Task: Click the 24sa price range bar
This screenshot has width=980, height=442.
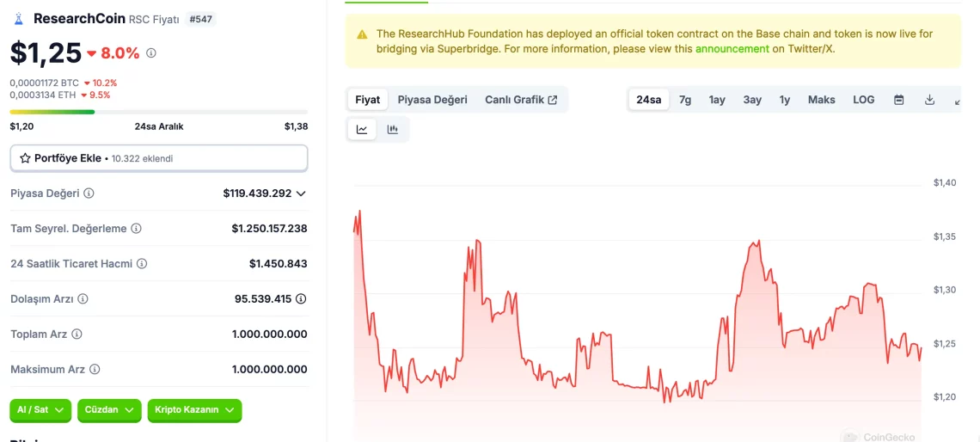Action: tap(158, 112)
